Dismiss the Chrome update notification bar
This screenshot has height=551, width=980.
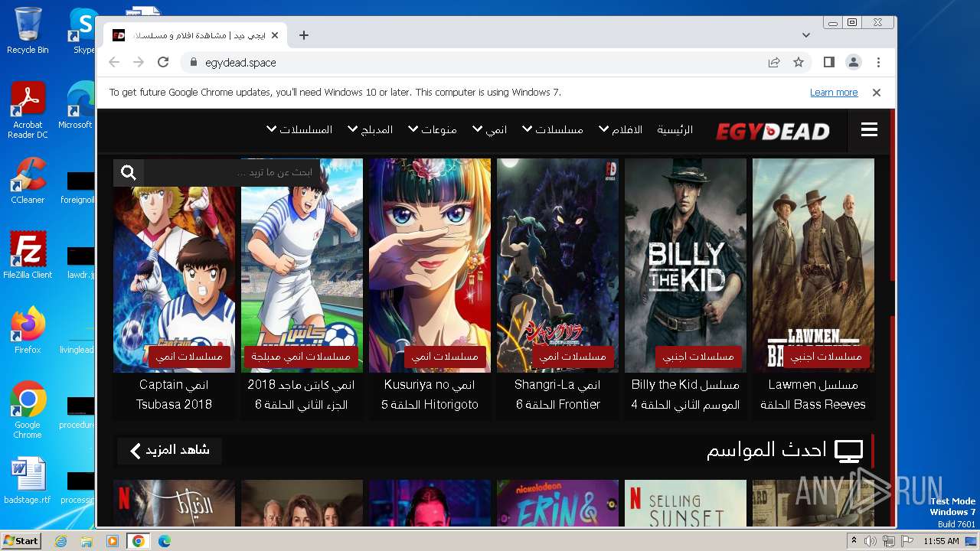[x=877, y=93]
